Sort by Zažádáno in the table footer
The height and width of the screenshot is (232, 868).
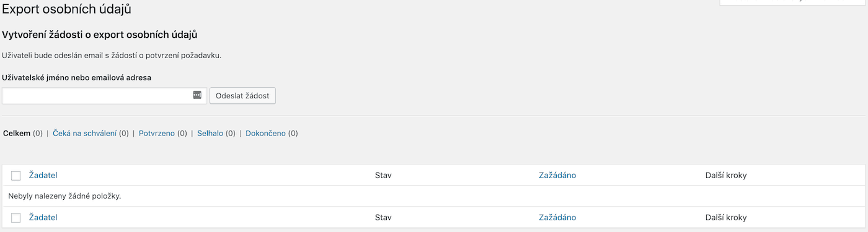[x=557, y=217]
